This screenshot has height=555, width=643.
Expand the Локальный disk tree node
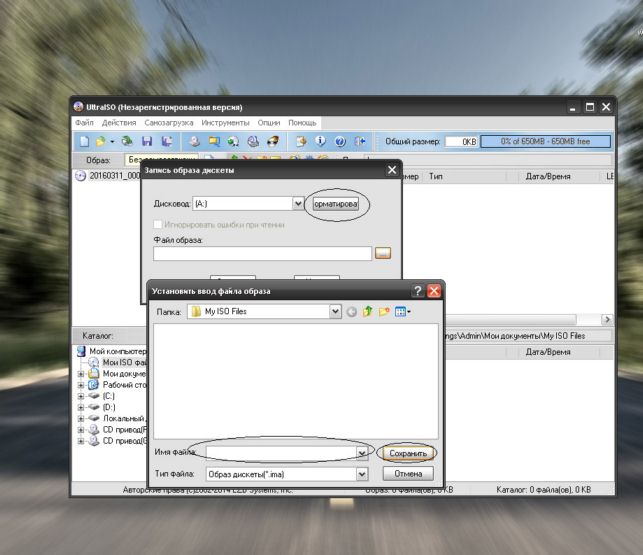pos(81,418)
